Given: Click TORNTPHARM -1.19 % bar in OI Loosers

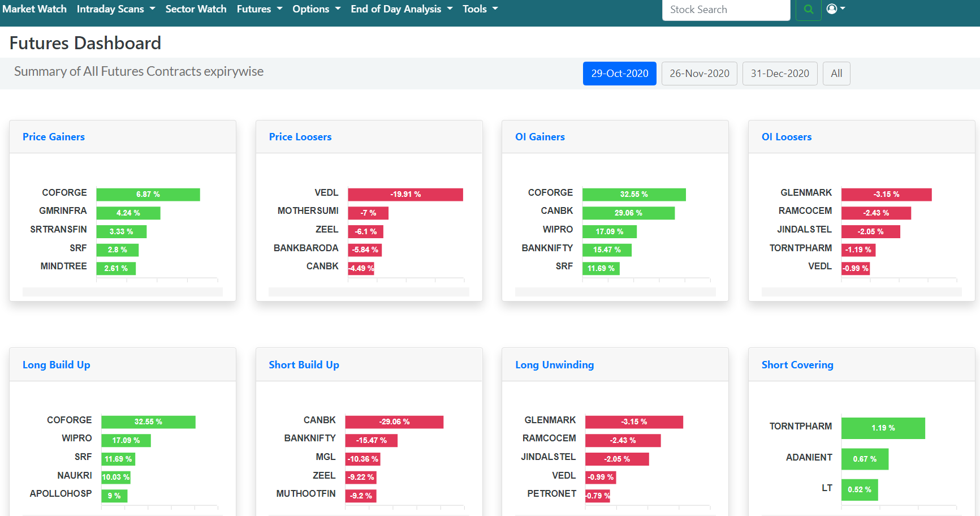Looking at the screenshot, I should coord(858,250).
